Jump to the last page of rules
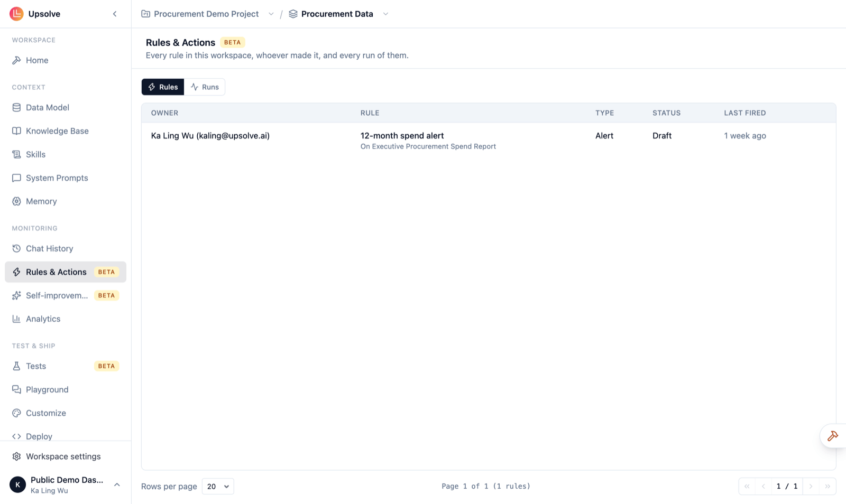The height and width of the screenshot is (504, 846). (827, 486)
